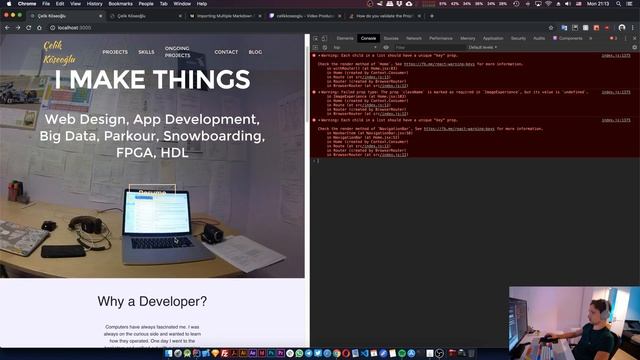The image size is (640, 360).
Task: Focus the console Filter field
Action: click(429, 47)
